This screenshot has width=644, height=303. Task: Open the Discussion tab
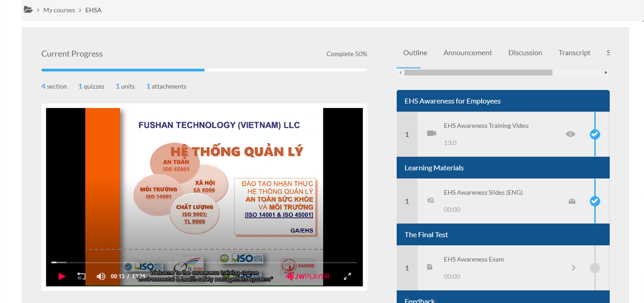(525, 53)
